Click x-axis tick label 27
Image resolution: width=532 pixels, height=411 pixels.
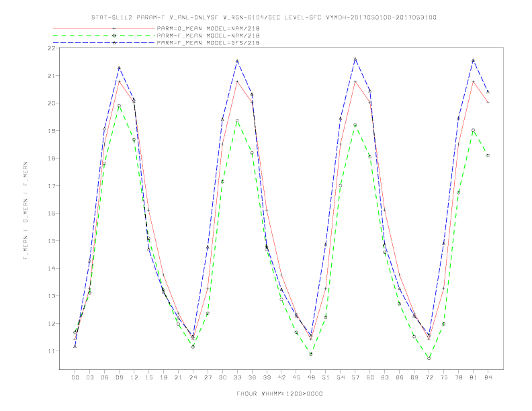click(208, 377)
